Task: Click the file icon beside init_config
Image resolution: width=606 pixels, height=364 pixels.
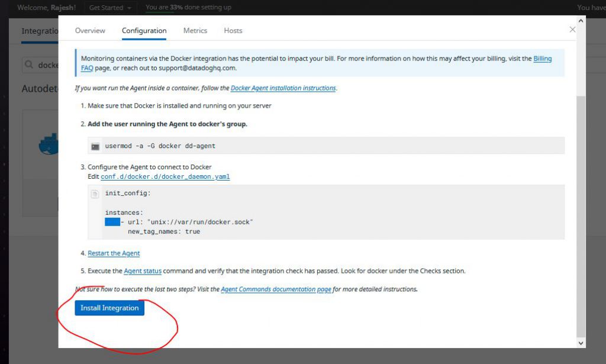Action: 95,194
